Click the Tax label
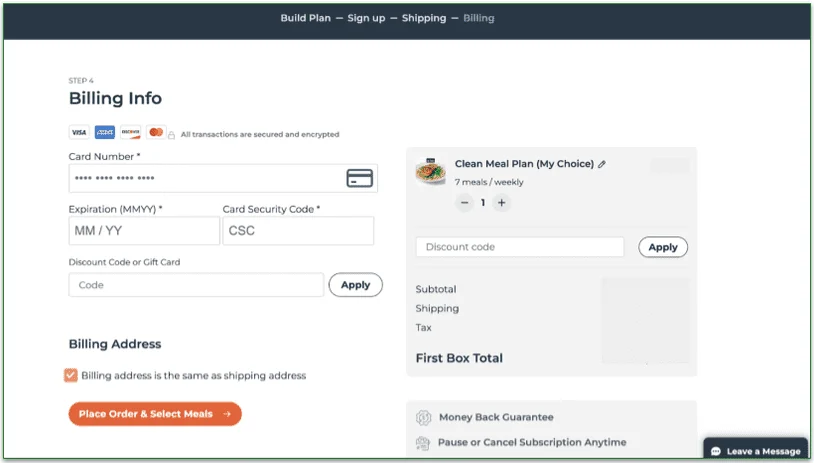This screenshot has width=814, height=463. 424,328
